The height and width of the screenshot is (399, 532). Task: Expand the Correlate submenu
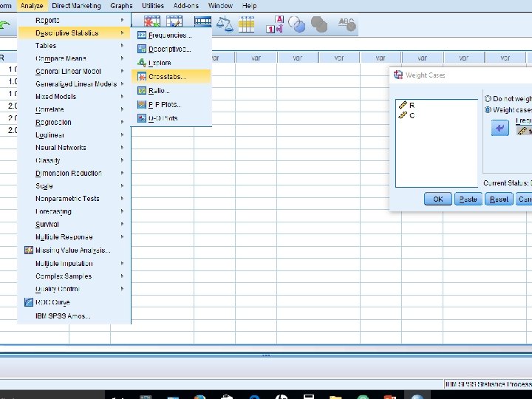point(74,109)
